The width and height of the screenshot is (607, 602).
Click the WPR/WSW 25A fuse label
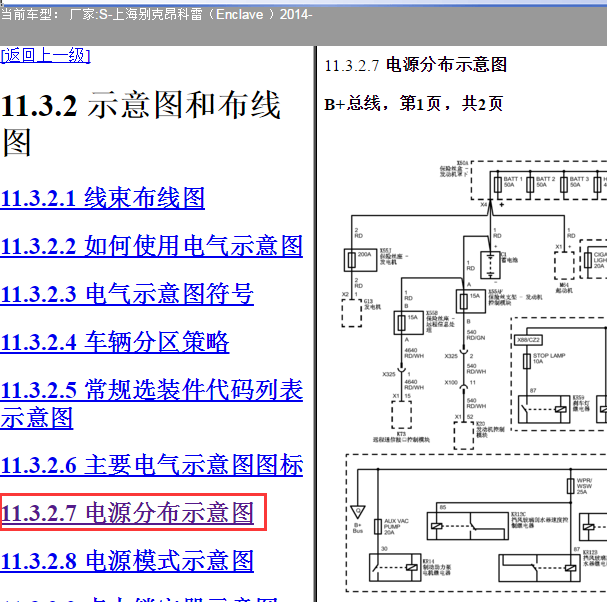584,486
